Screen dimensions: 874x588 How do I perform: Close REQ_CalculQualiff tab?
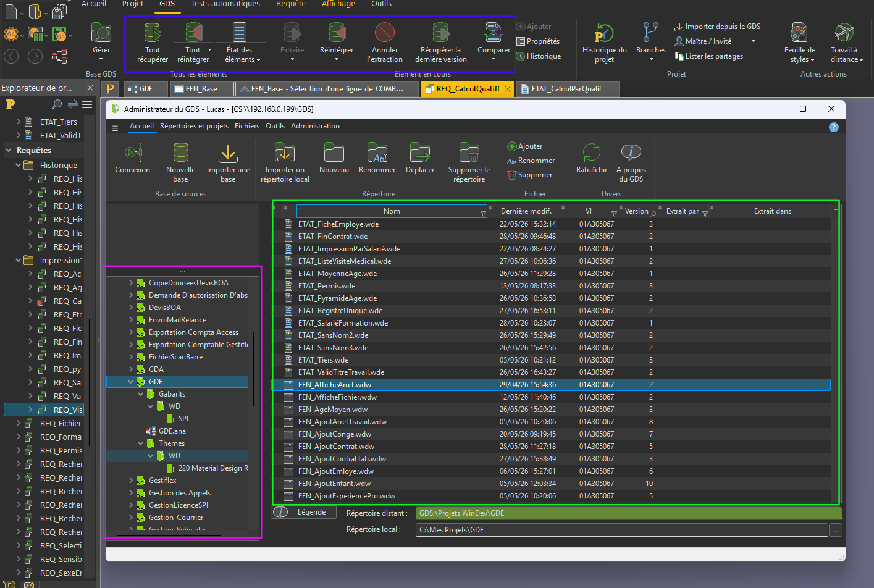point(508,89)
